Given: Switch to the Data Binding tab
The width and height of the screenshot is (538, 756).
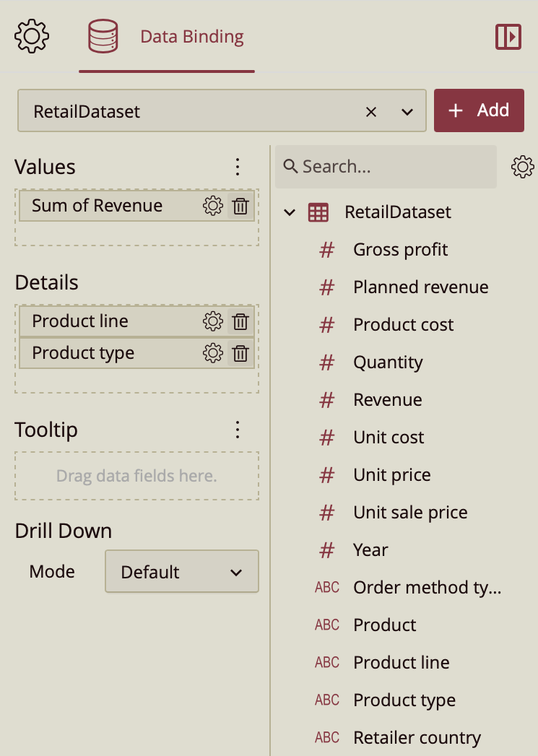Looking at the screenshot, I should click(167, 37).
